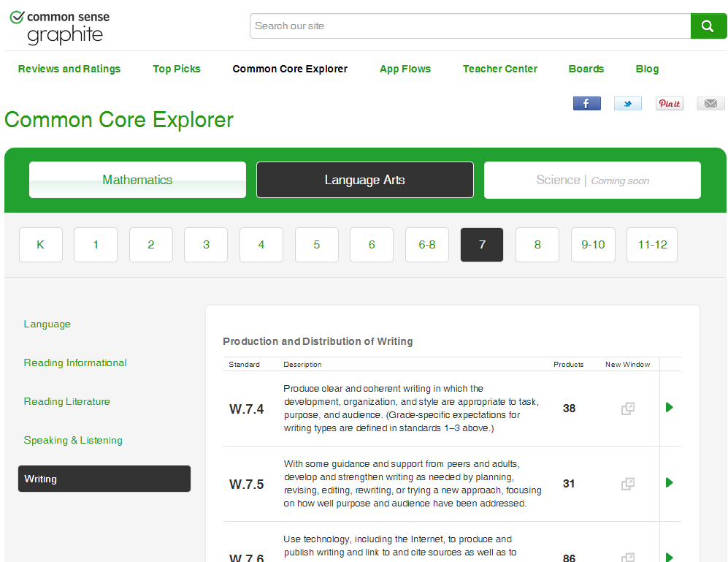Click standard code W.7.6
The height and width of the screenshot is (562, 728).
(247, 558)
